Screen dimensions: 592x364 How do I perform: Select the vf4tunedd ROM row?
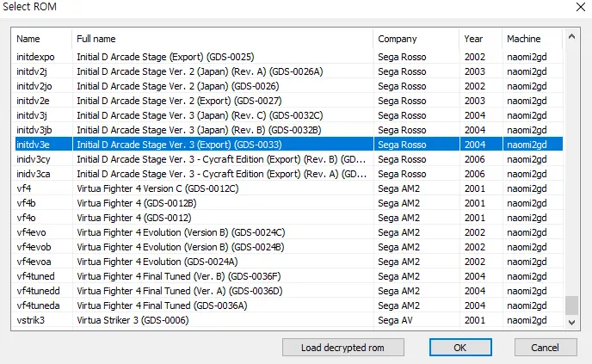288,291
